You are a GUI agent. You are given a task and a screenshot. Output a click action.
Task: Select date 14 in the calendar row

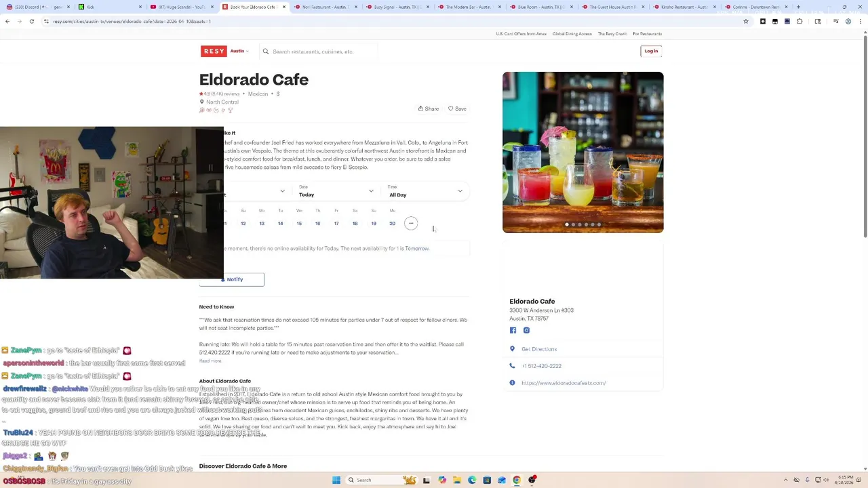coord(280,223)
